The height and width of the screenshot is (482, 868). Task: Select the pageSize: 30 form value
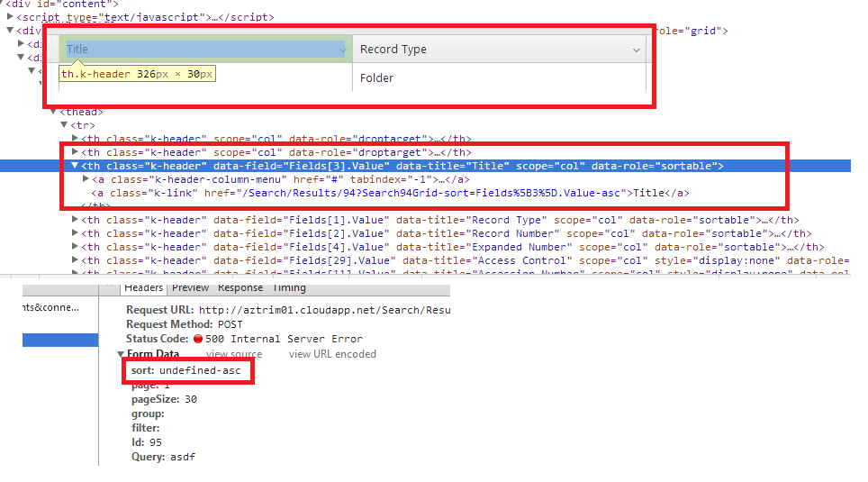click(164, 399)
